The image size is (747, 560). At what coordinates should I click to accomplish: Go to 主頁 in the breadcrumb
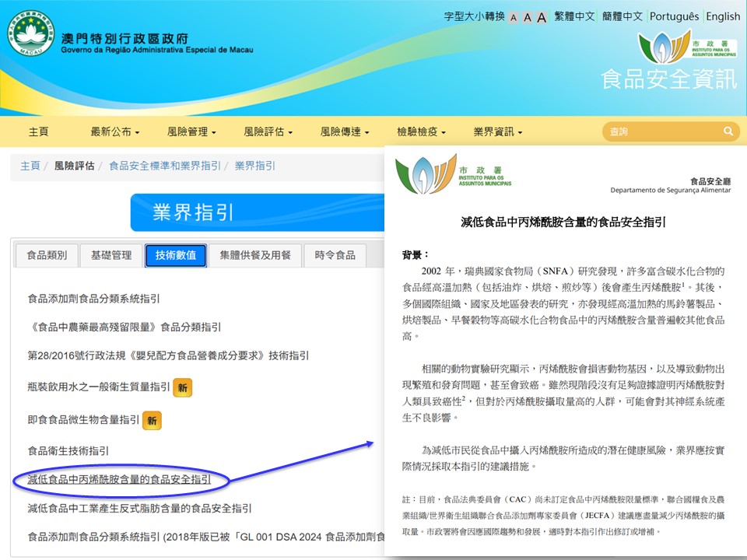[30, 166]
